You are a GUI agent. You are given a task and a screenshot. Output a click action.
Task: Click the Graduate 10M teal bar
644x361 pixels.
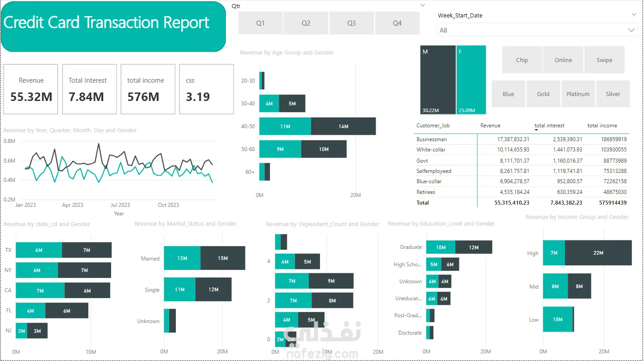pyautogui.click(x=441, y=247)
